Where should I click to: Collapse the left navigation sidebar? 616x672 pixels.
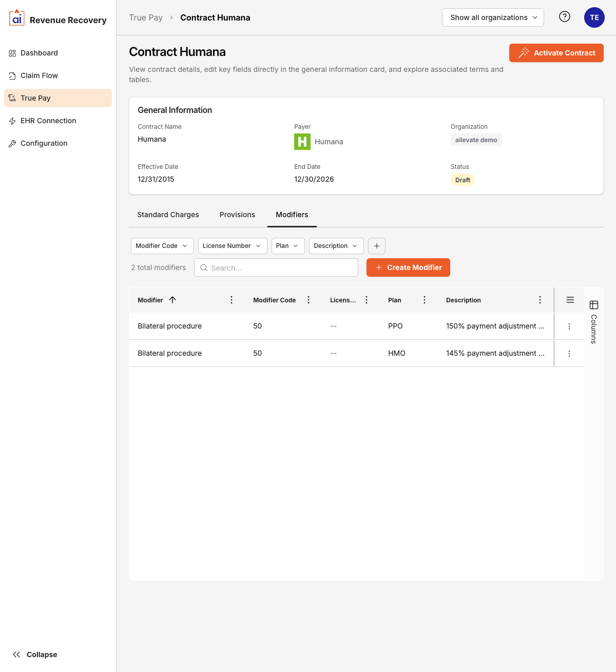point(34,655)
